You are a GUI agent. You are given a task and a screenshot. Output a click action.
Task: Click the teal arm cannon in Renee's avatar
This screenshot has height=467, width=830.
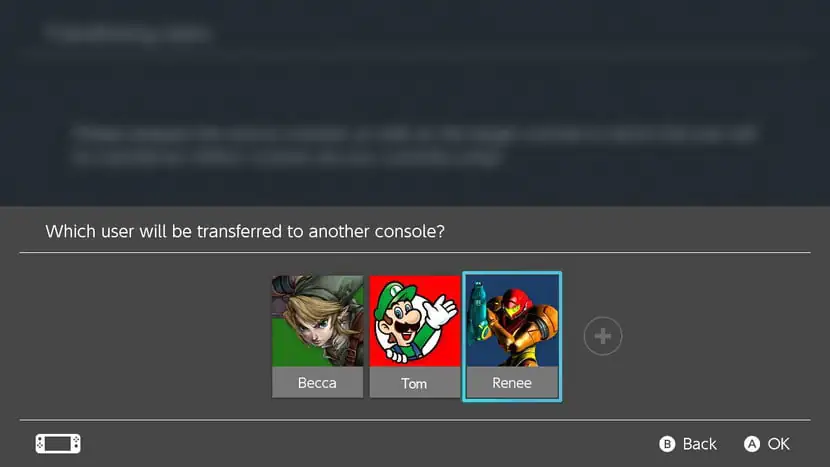click(479, 311)
